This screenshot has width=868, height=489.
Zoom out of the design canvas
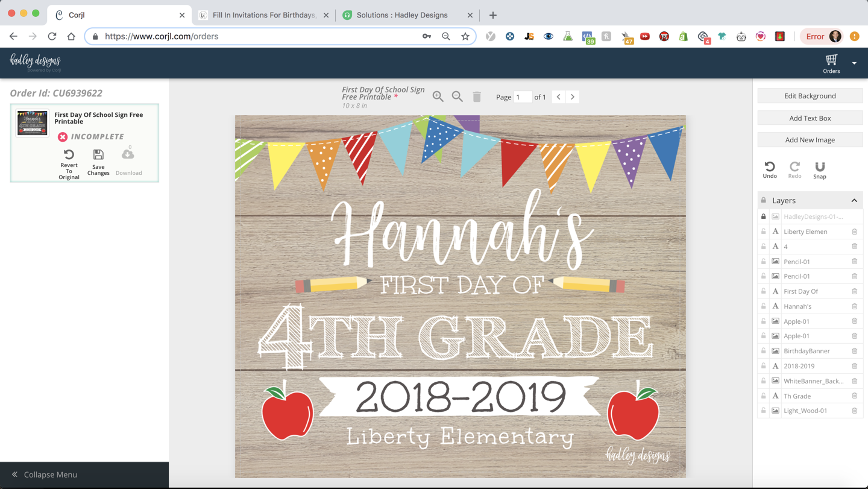pyautogui.click(x=458, y=96)
